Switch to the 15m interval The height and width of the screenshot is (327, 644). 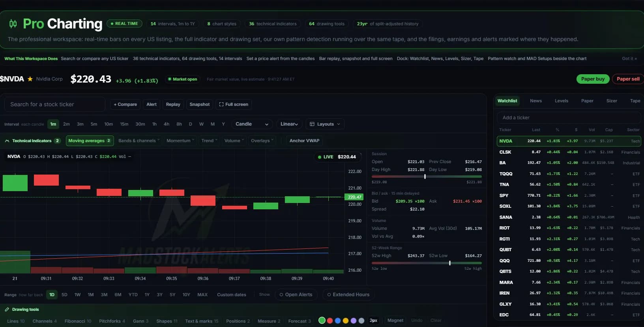click(124, 124)
